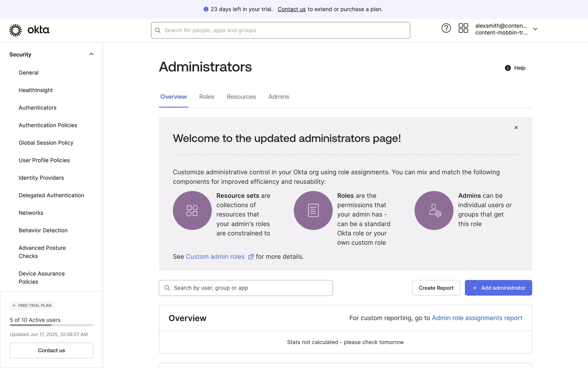Screen dimensions: 588x368
Task: Click the active users progress bar
Action: (x=51, y=325)
